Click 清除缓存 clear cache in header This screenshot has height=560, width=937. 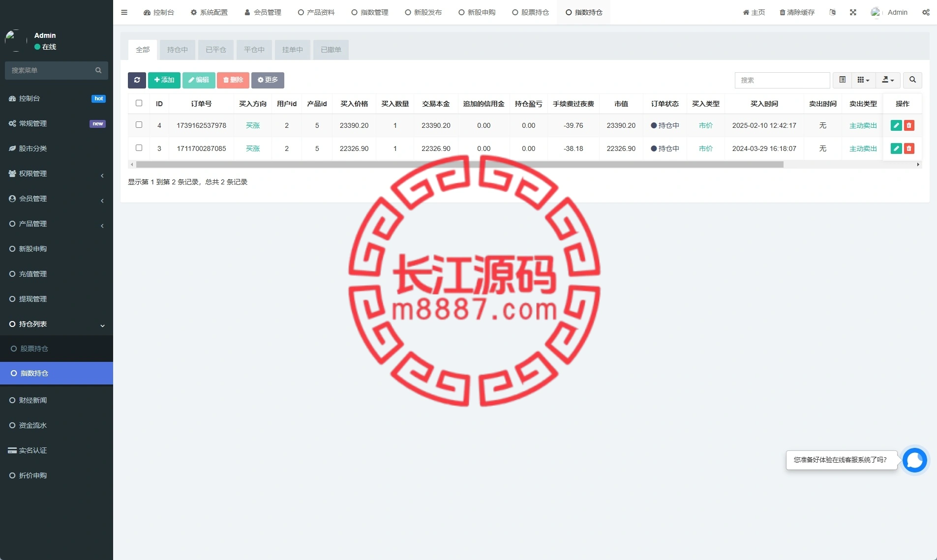[797, 12]
